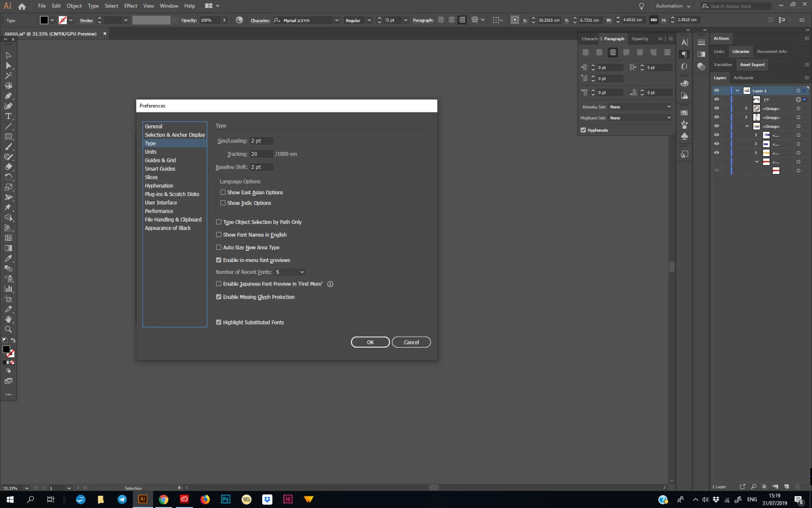Select the Gradient tool
This screenshot has height=508, width=812.
[x=8, y=248]
